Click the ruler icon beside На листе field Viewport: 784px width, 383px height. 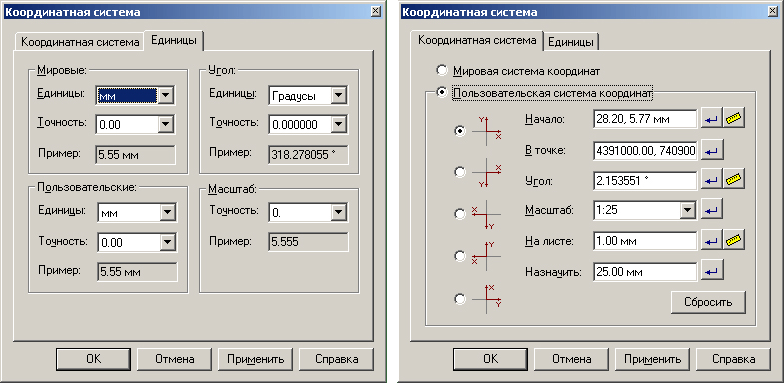pos(734,240)
